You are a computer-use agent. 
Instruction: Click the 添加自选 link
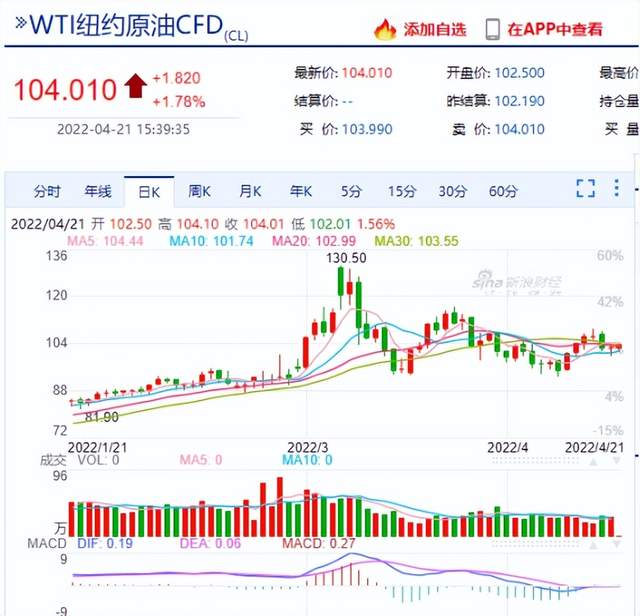[x=435, y=29]
